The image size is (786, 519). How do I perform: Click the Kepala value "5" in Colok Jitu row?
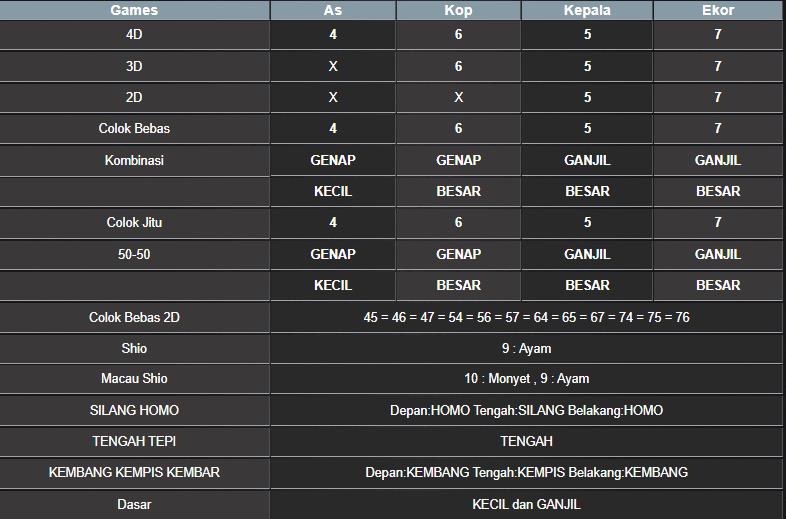(x=587, y=222)
